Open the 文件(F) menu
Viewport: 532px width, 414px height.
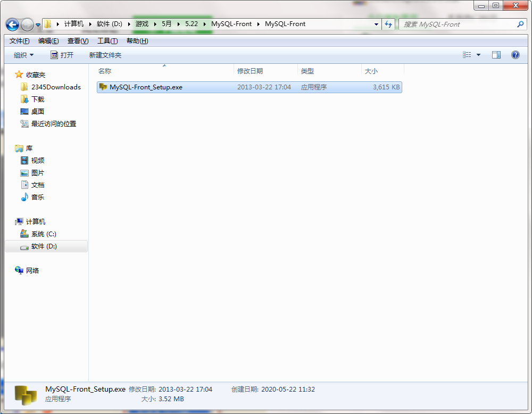(19, 41)
